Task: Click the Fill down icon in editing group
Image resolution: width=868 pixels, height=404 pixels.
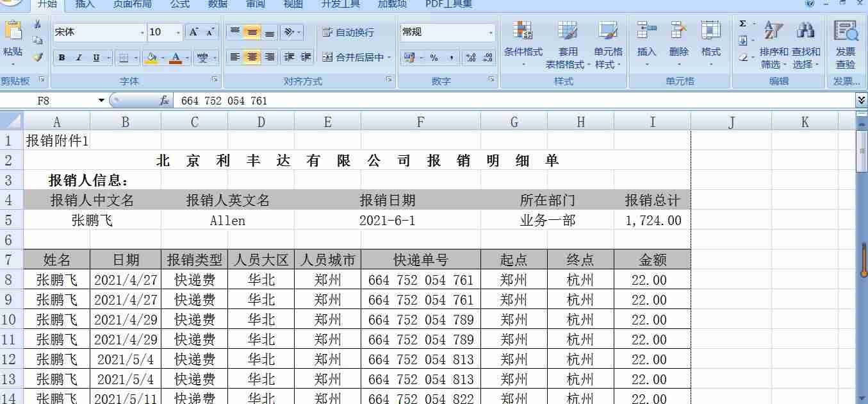Action: tap(743, 40)
